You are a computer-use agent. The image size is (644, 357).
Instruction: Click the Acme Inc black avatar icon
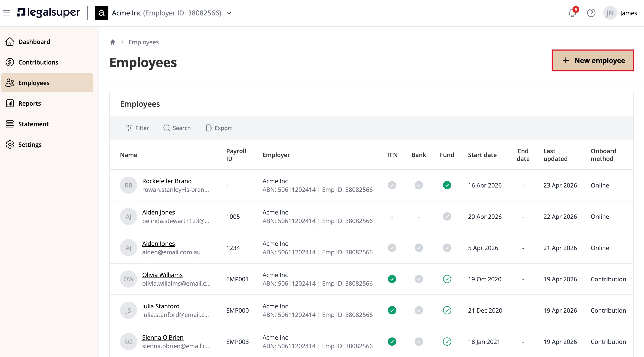coord(101,13)
